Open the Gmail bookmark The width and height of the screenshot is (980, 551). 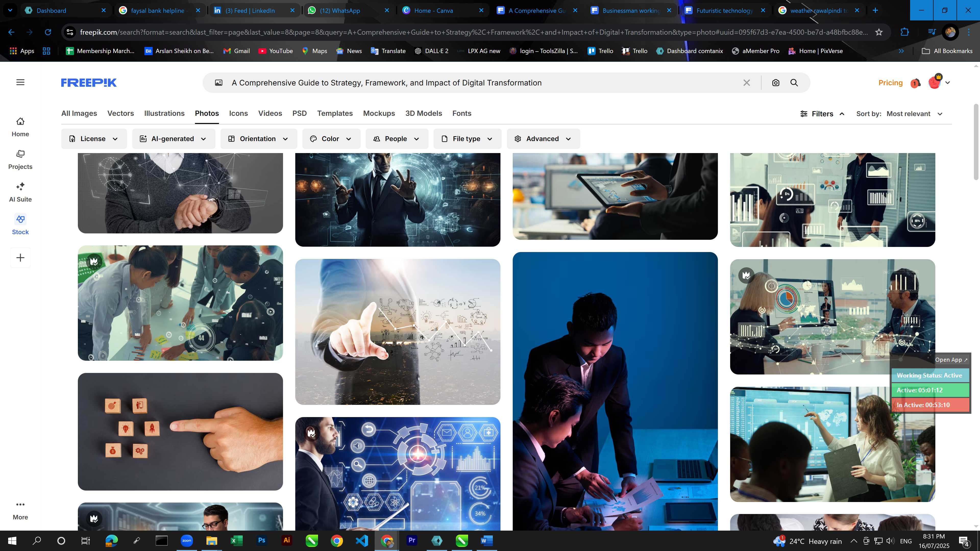tap(237, 51)
